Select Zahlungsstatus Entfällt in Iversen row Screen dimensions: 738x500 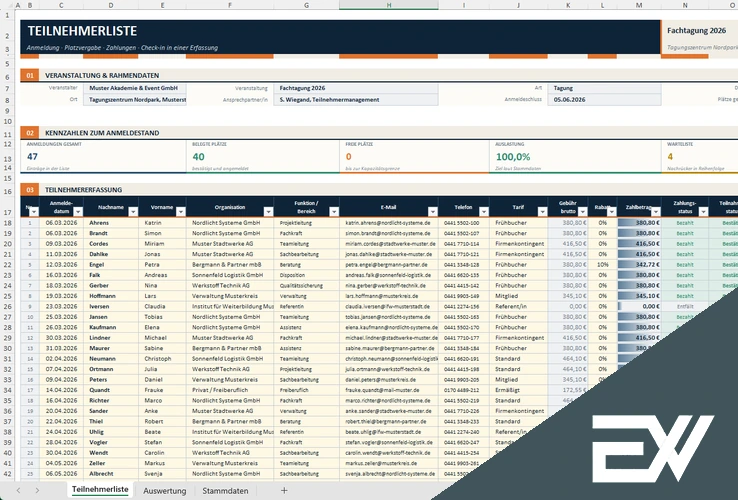point(685,306)
